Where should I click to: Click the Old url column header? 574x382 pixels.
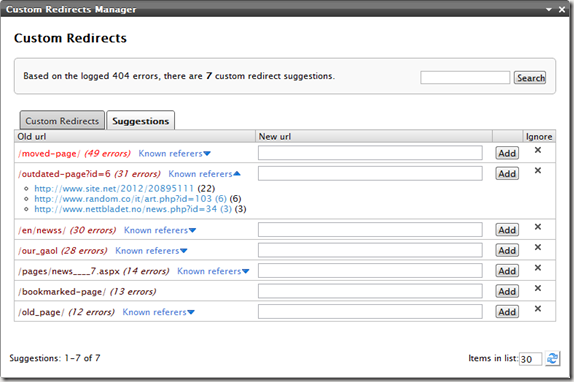pyautogui.click(x=135, y=136)
